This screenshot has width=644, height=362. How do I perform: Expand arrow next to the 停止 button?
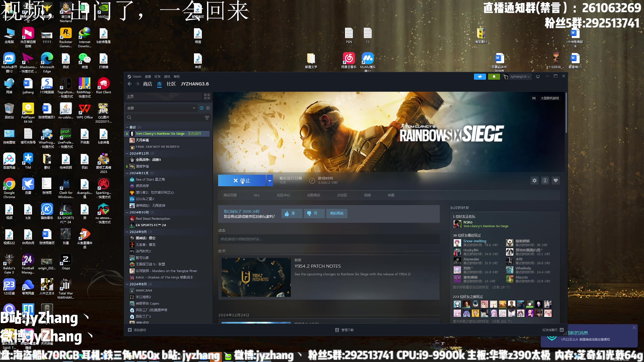pyautogui.click(x=270, y=181)
